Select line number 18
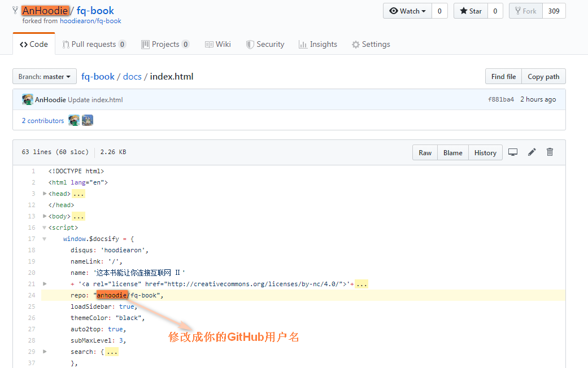Screen dimensions: 588x368 tap(32, 250)
